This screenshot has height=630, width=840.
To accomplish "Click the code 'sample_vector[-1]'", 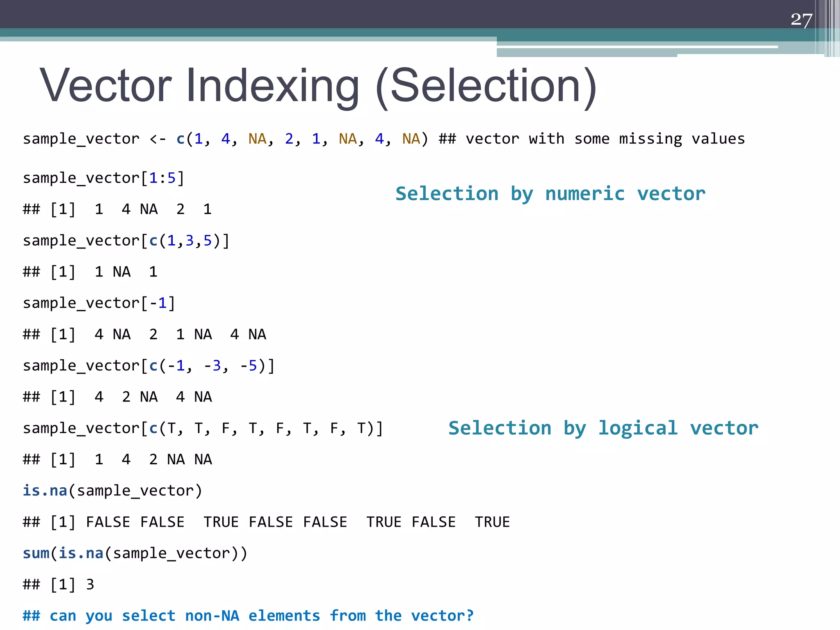I will (99, 304).
